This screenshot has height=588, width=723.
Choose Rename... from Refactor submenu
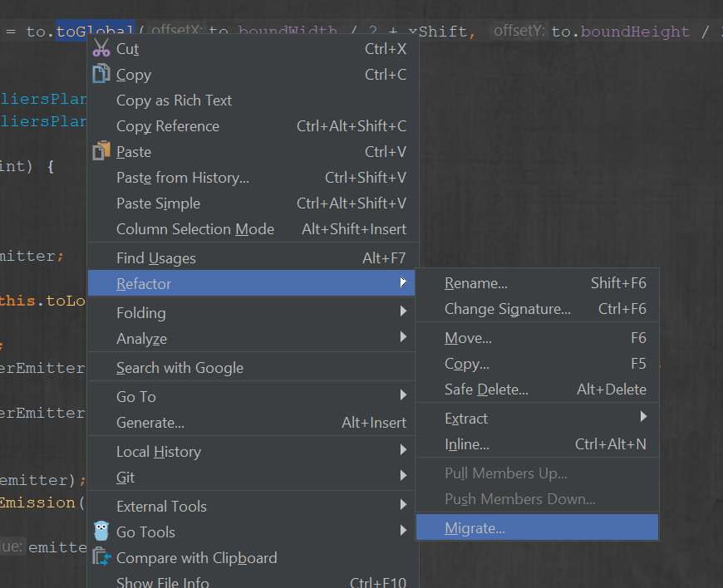[x=476, y=283]
